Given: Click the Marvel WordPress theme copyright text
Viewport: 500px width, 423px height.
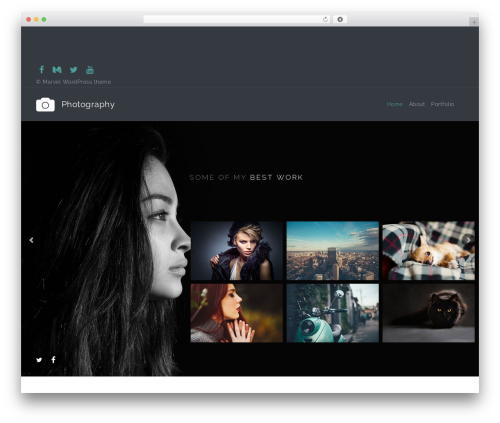Looking at the screenshot, I should tap(73, 82).
